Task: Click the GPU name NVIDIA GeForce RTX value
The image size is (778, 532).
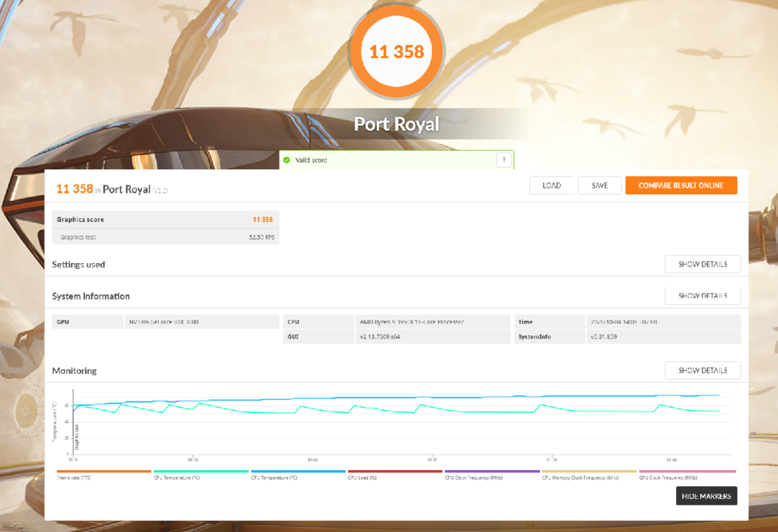Action: 164,322
